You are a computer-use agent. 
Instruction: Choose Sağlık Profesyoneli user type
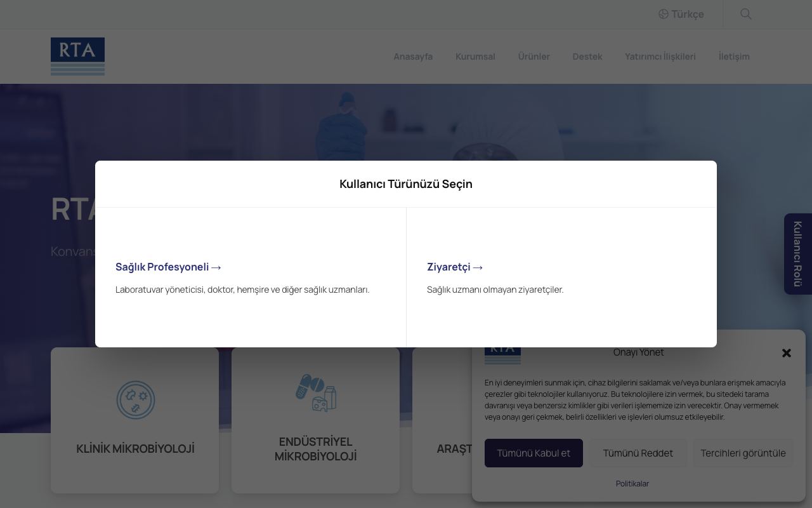169,267
